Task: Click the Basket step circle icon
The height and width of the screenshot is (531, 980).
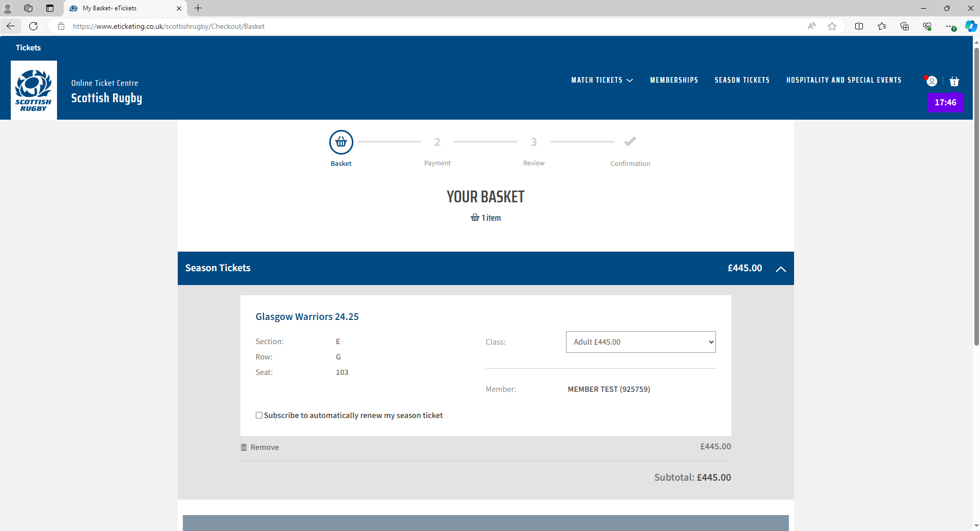Action: pyautogui.click(x=341, y=142)
